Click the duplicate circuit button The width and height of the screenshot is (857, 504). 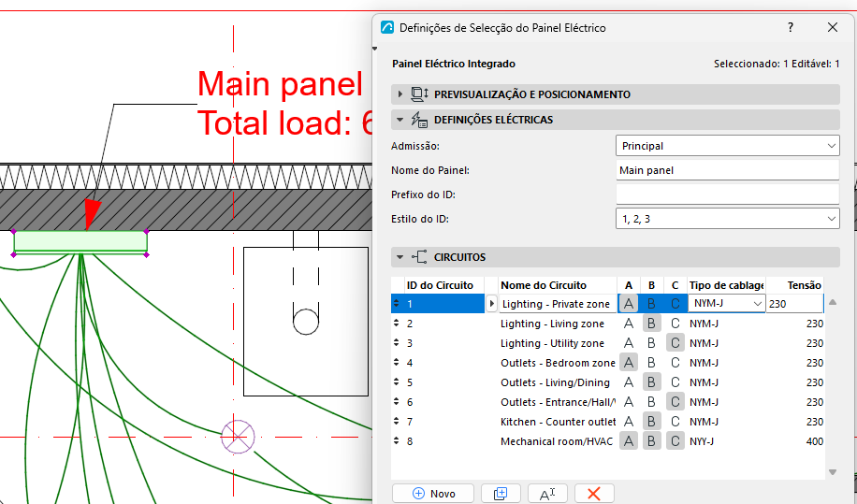[x=501, y=494]
